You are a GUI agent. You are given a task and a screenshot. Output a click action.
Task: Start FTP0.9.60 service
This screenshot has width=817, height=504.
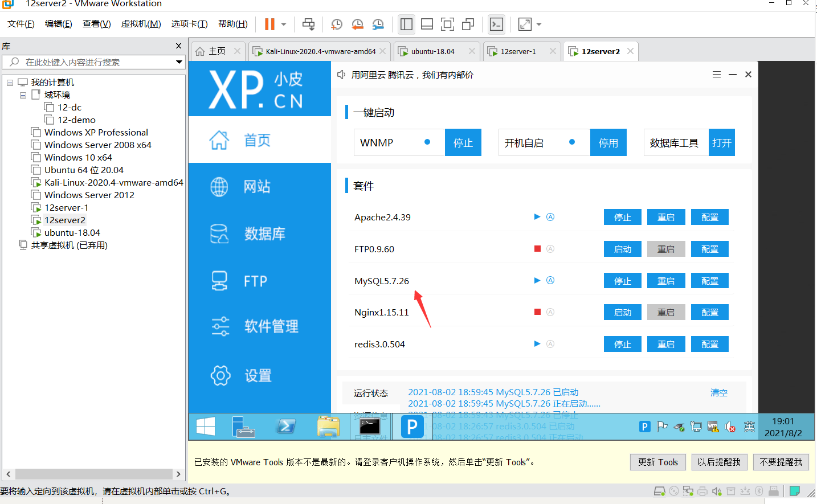pos(622,249)
